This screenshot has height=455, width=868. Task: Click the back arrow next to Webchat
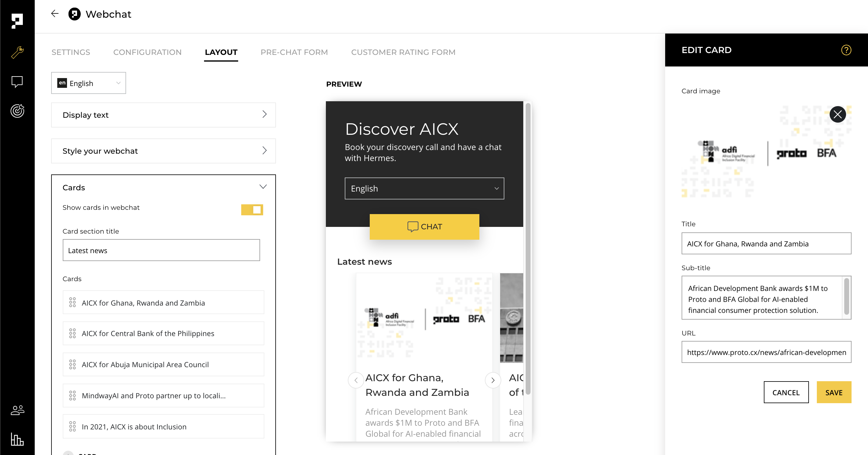(55, 14)
